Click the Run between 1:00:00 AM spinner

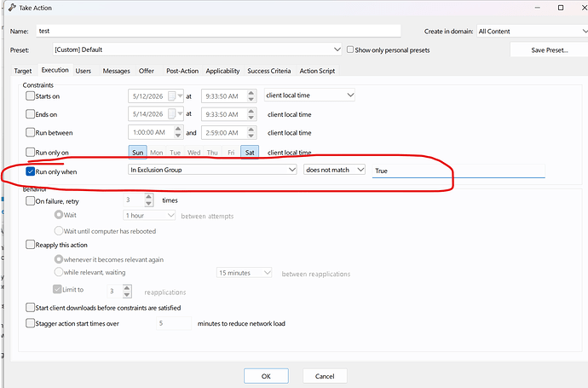pyautogui.click(x=178, y=132)
